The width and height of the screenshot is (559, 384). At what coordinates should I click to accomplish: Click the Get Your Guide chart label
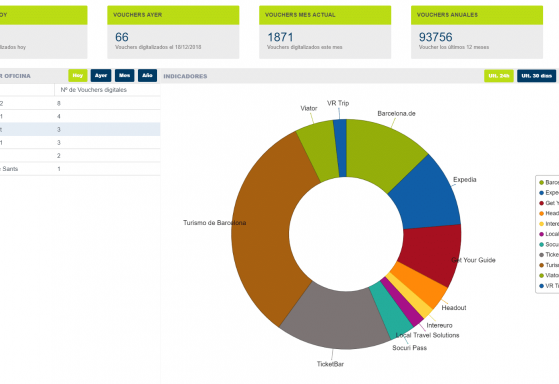473,260
